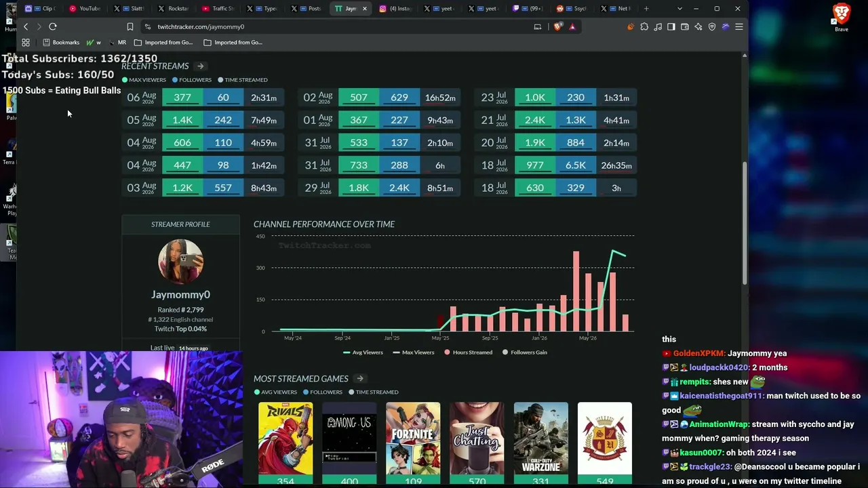Viewport: 868px width, 488px height.
Task: Open the Fortnite game thumbnail
Action: click(413, 439)
